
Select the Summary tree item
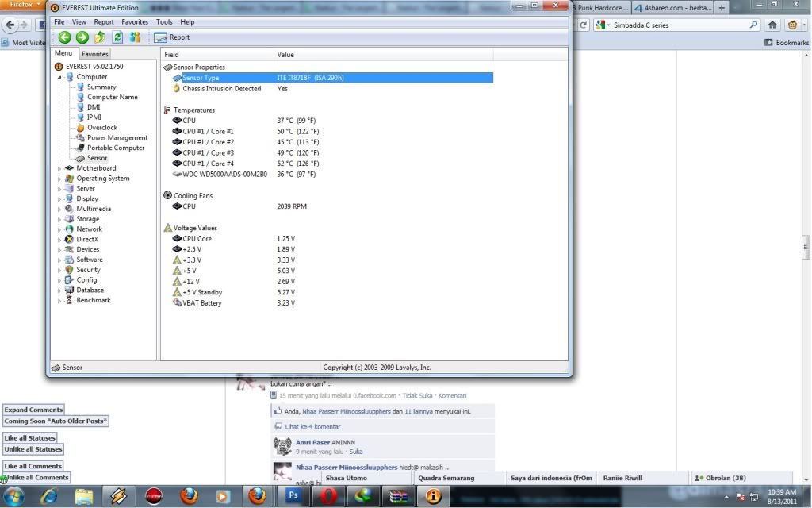point(101,87)
